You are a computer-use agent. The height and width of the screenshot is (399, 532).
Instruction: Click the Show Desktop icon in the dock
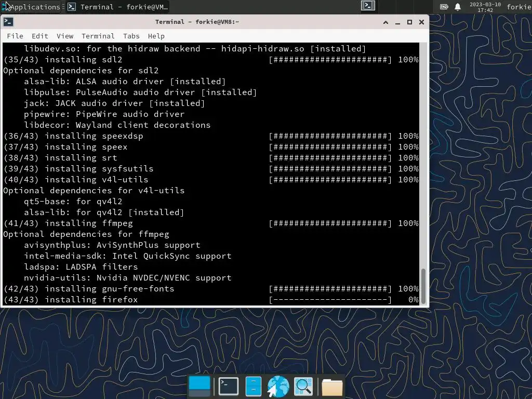(199, 386)
